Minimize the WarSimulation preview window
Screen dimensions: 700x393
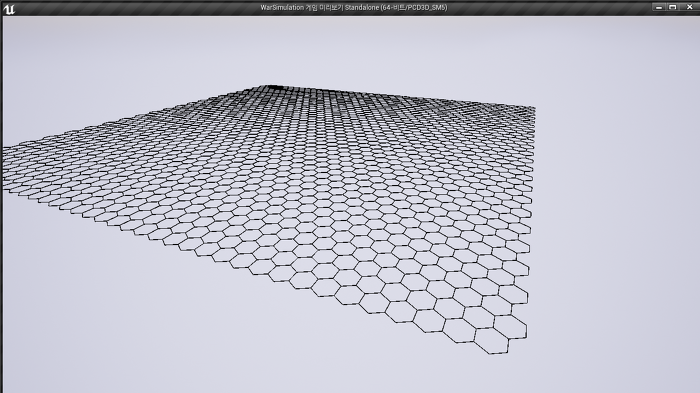[x=659, y=7]
